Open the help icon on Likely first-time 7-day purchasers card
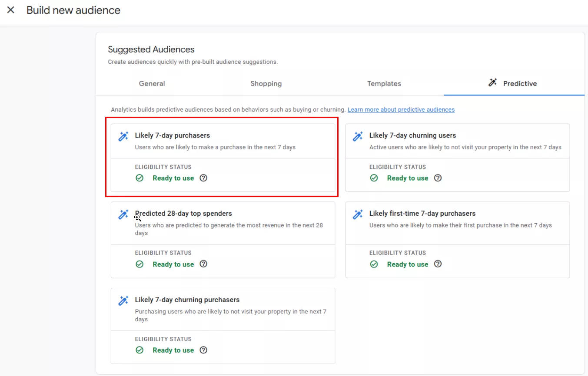The height and width of the screenshot is (376, 588). coord(438,264)
